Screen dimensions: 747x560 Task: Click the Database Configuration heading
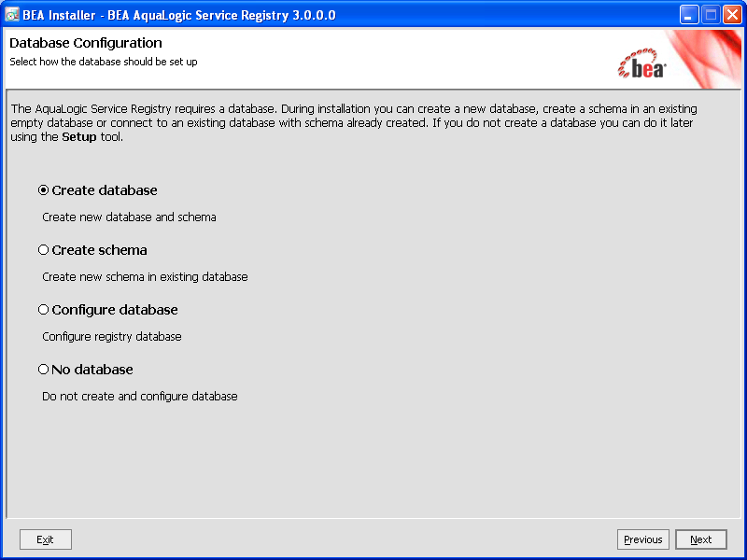[86, 43]
